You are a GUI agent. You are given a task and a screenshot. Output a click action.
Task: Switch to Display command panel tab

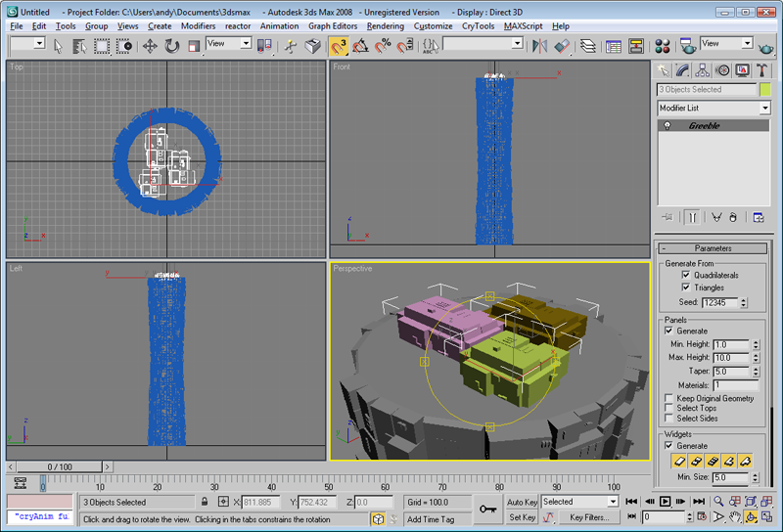(742, 70)
